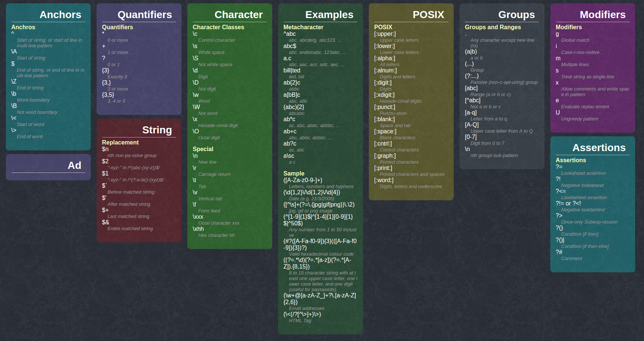Screen dimensions: 644x341
Task: Click the Metacharacter subsection heading
Action: (x=303, y=27)
